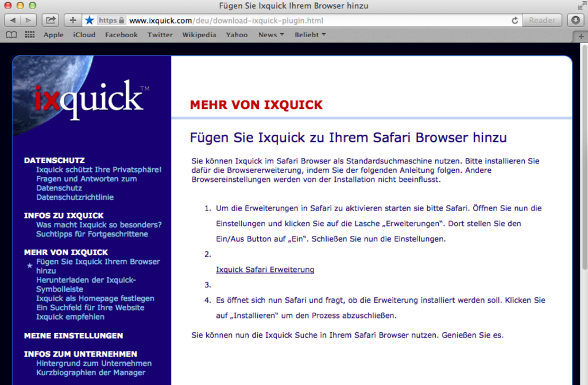Click the ixquick logo
The width and height of the screenshot is (588, 385).
click(92, 99)
